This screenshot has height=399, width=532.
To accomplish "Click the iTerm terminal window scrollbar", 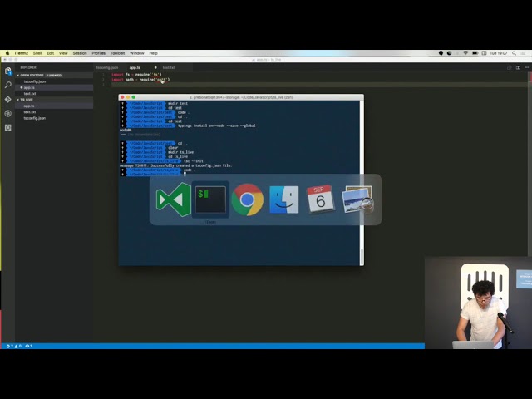I will click(x=362, y=257).
